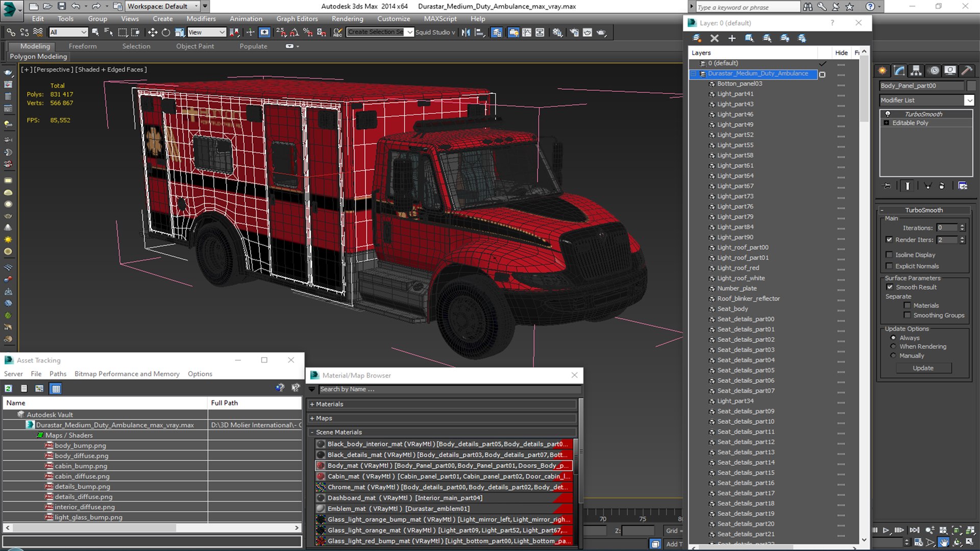Image resolution: width=980 pixels, height=551 pixels.
Task: Open the MAXScript menu
Action: (440, 19)
